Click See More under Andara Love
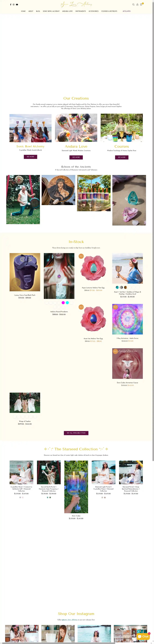 point(76,157)
